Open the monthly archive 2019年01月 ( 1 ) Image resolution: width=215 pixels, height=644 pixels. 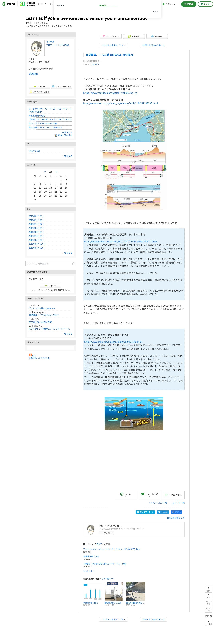tap(36, 216)
